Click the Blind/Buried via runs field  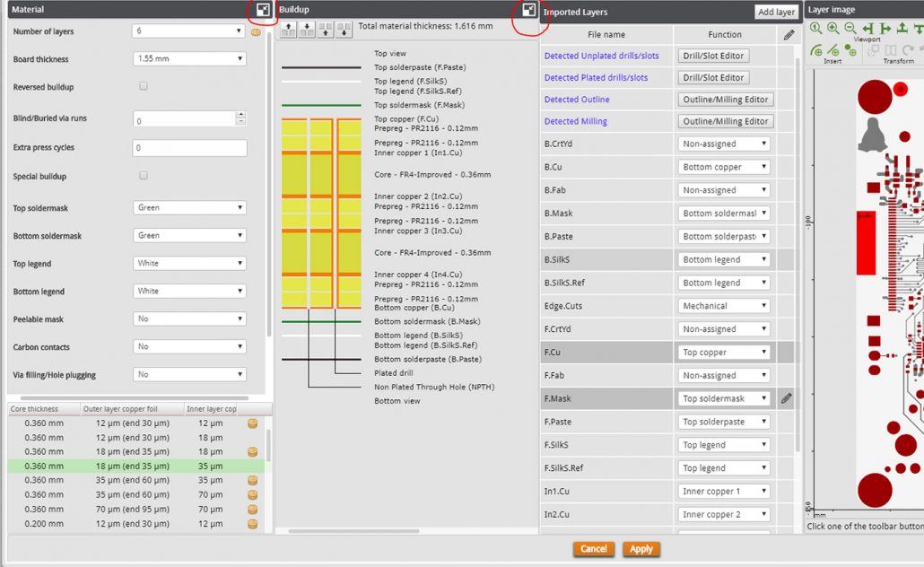(184, 119)
